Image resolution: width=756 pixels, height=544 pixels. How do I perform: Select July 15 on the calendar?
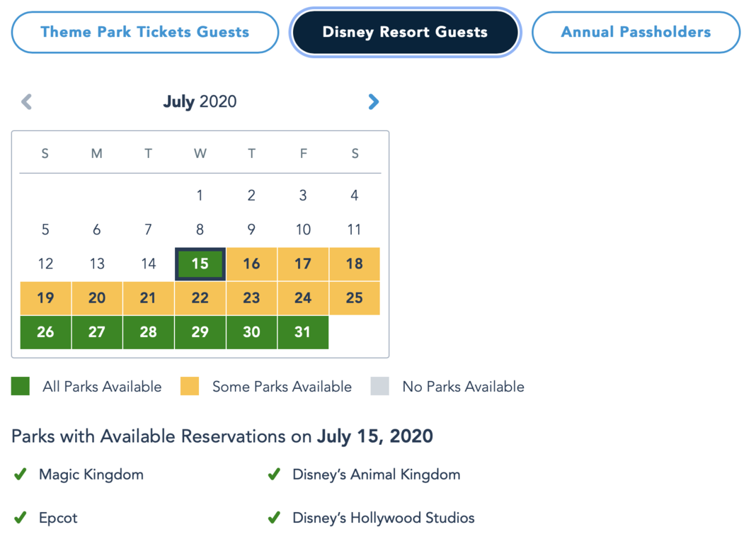[x=200, y=263]
